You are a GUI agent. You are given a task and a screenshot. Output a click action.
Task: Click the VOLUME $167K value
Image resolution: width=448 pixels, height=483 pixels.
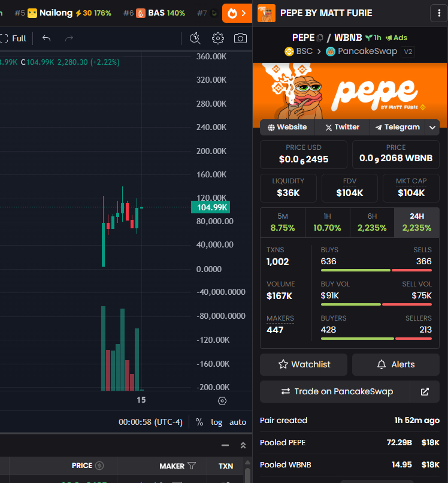pyautogui.click(x=279, y=296)
